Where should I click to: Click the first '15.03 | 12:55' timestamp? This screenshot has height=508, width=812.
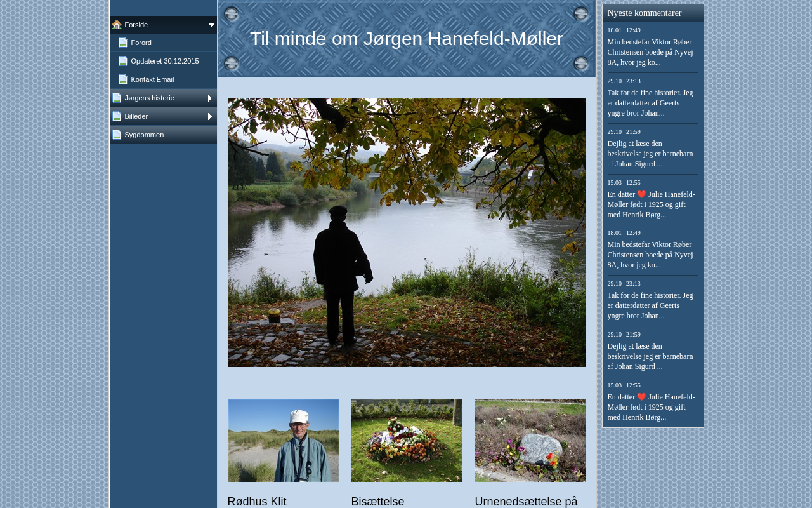624,183
